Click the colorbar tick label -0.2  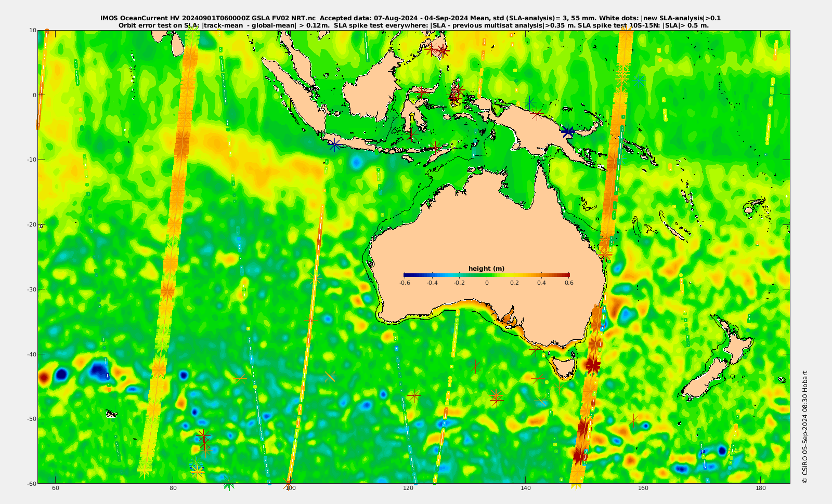(x=459, y=283)
